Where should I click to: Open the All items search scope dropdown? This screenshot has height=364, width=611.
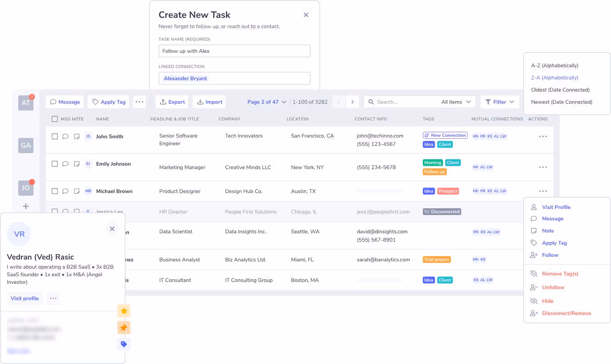[456, 102]
